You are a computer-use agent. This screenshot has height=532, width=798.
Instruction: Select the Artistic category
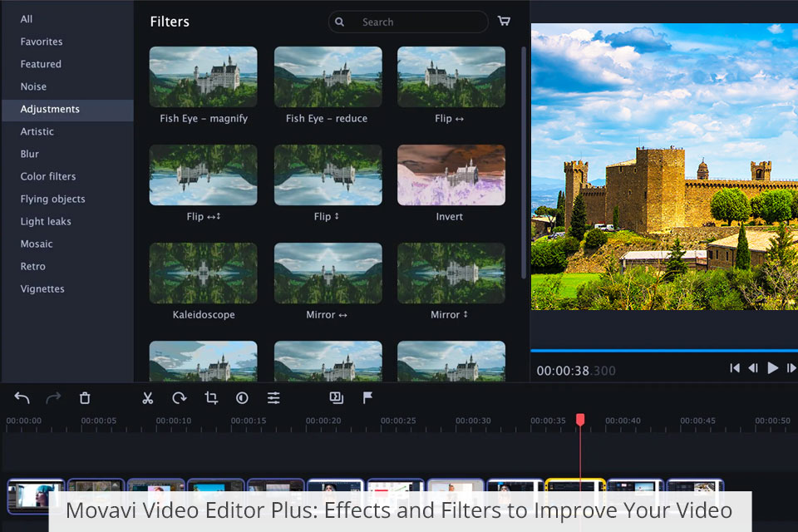37,131
